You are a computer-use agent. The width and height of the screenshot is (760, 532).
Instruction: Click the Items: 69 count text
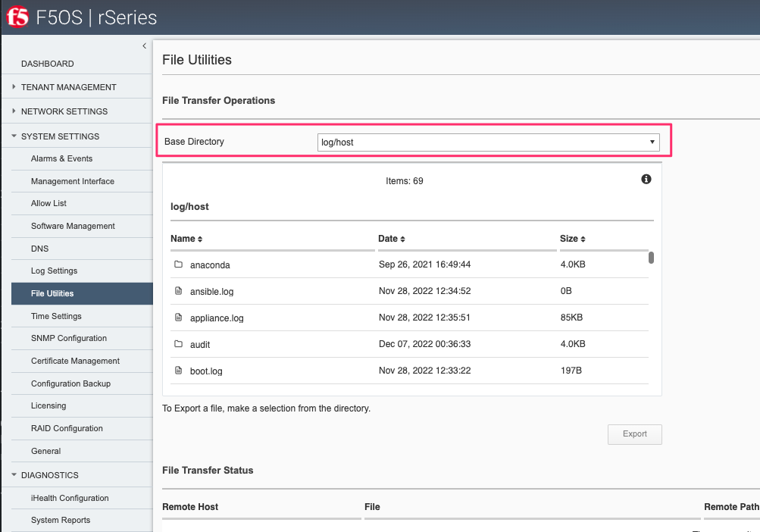tap(404, 181)
